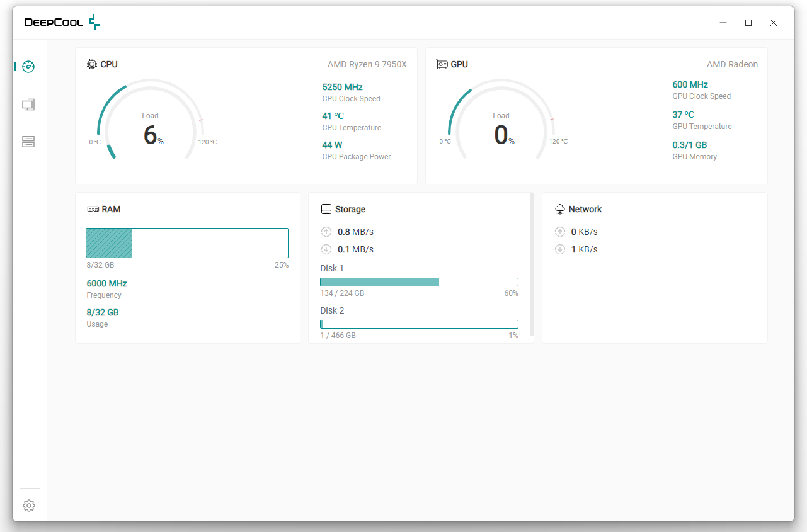Click the 8/32 GB Usage value

[103, 312]
